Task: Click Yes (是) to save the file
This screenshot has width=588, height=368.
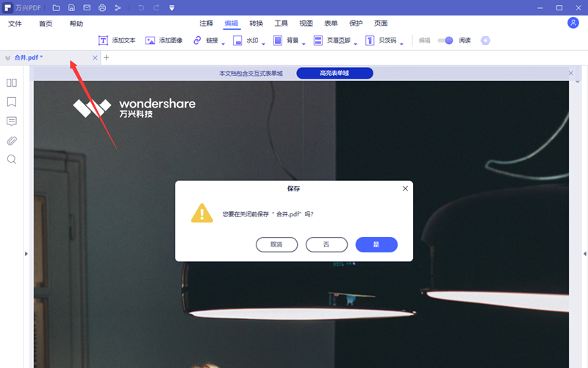Action: (x=376, y=244)
